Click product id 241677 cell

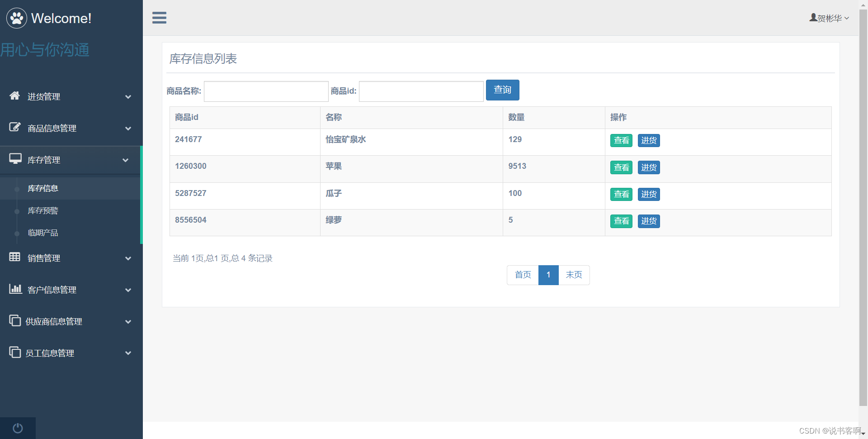point(245,142)
